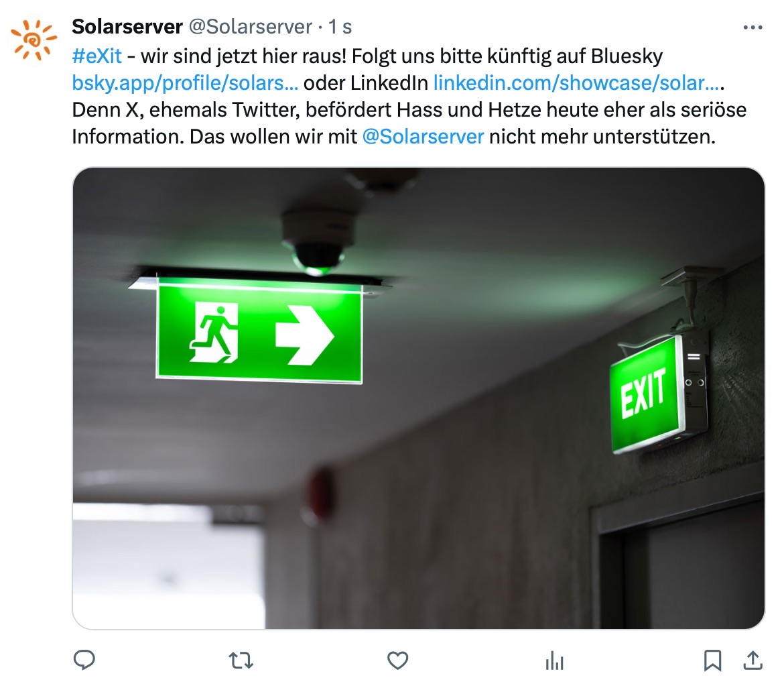This screenshot has height=688, width=784.
Task: Follow the bsky.app/profile/solars… link
Action: pos(185,83)
